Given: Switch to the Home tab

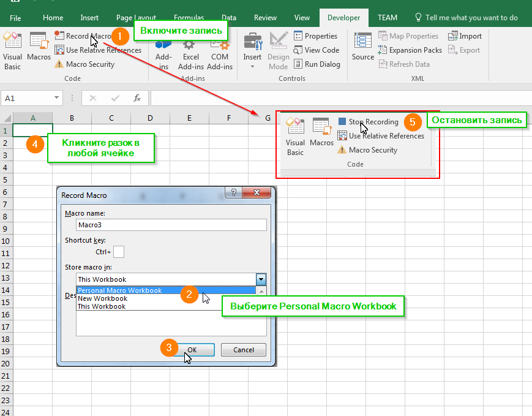Looking at the screenshot, I should tap(53, 18).
